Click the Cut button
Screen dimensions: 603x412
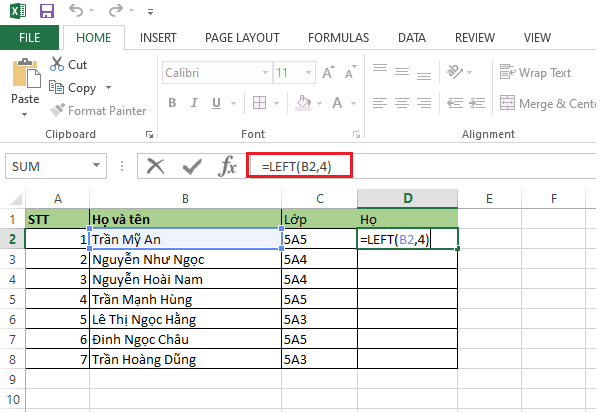68,64
